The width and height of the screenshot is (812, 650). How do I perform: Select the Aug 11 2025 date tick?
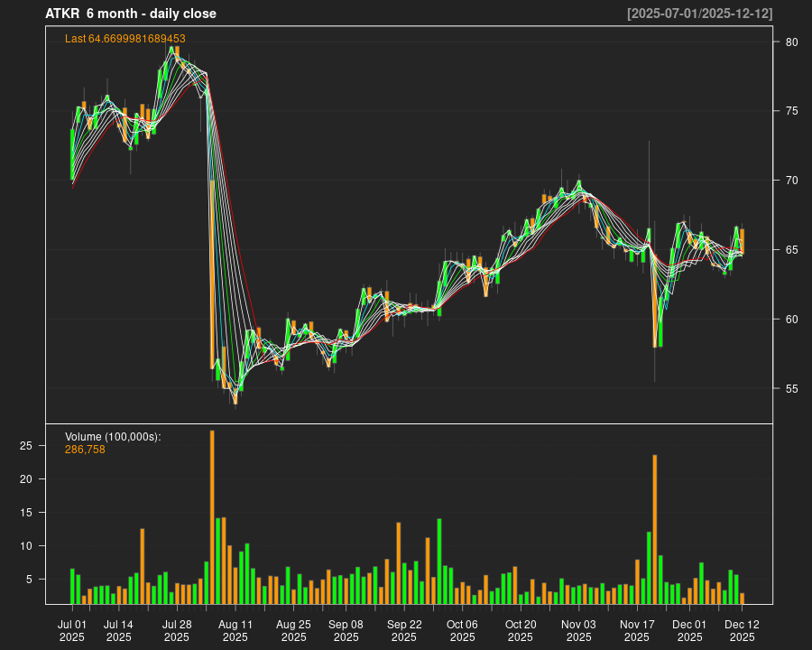(x=235, y=630)
